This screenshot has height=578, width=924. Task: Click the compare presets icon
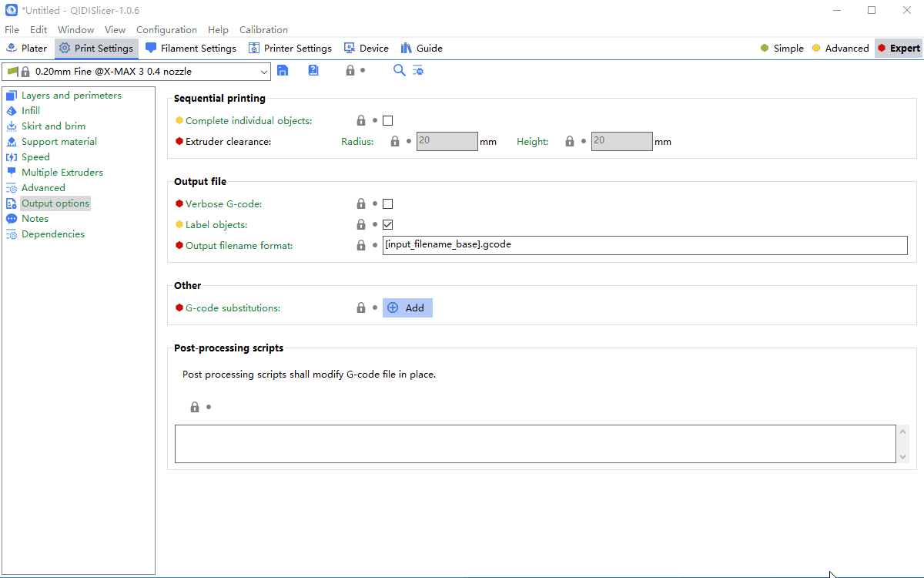[418, 70]
